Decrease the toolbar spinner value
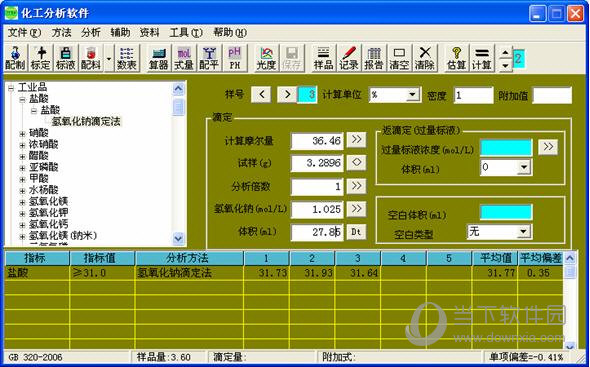This screenshot has height=367, width=590. pyautogui.click(x=506, y=65)
